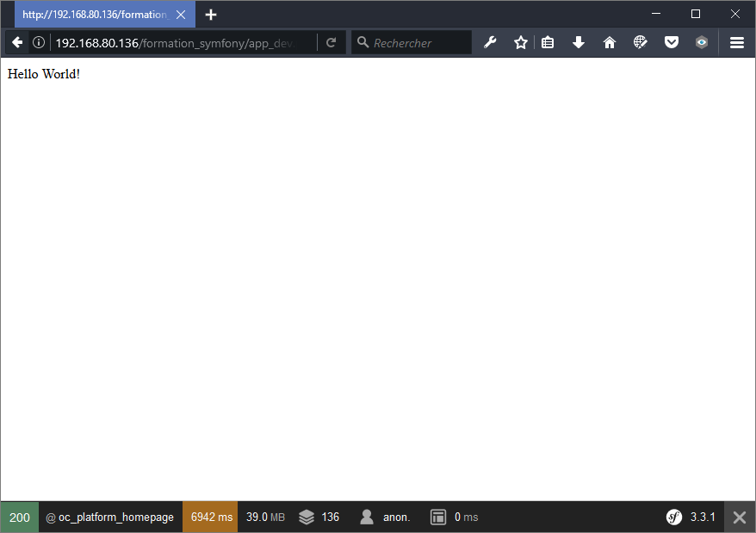Open developer tools wrench icon
Viewport: 756px width, 533px height.
[x=490, y=42]
